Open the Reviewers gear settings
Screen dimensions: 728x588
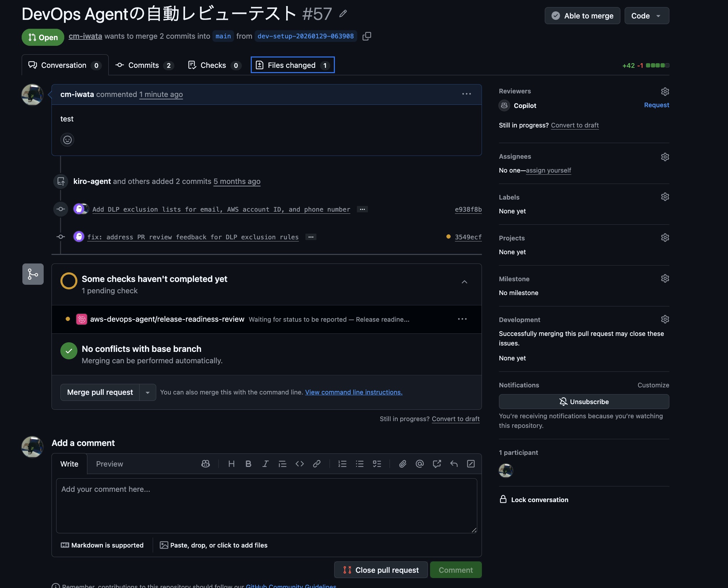pyautogui.click(x=665, y=92)
